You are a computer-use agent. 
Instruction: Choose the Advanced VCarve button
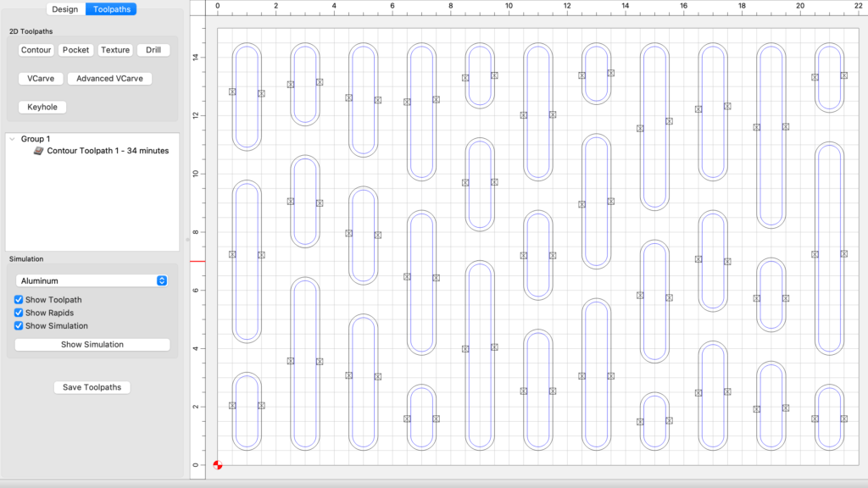click(x=109, y=79)
